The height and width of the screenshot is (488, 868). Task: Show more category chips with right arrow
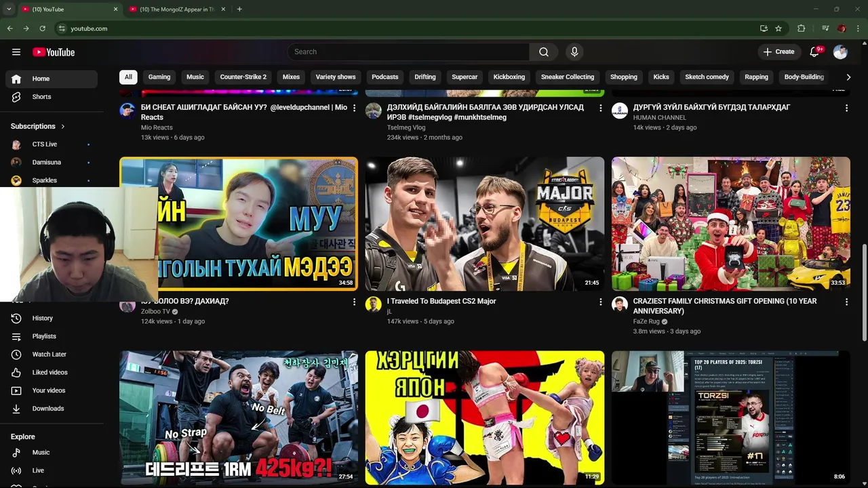tap(848, 77)
